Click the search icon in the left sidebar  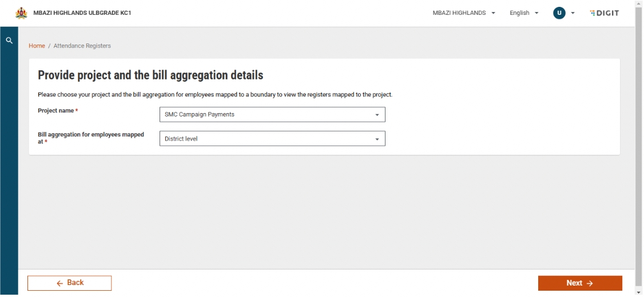(9, 41)
